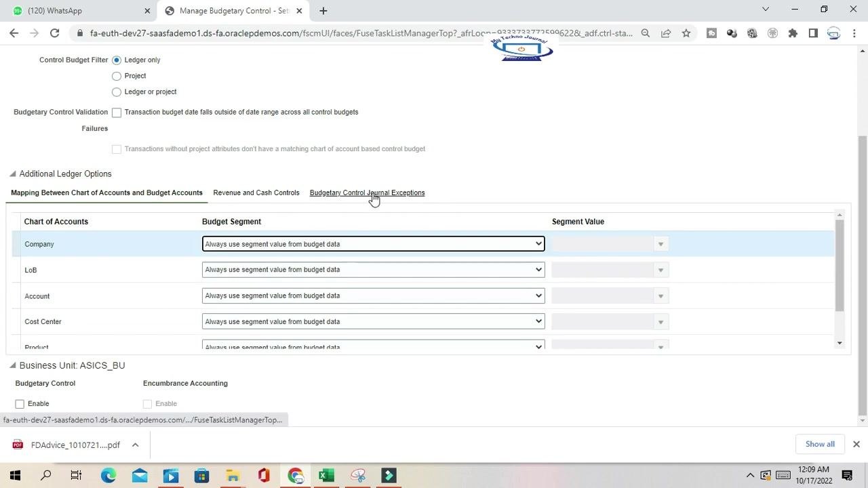The image size is (868, 488).
Task: Switch to Excel on the taskbar
Action: [326, 475]
